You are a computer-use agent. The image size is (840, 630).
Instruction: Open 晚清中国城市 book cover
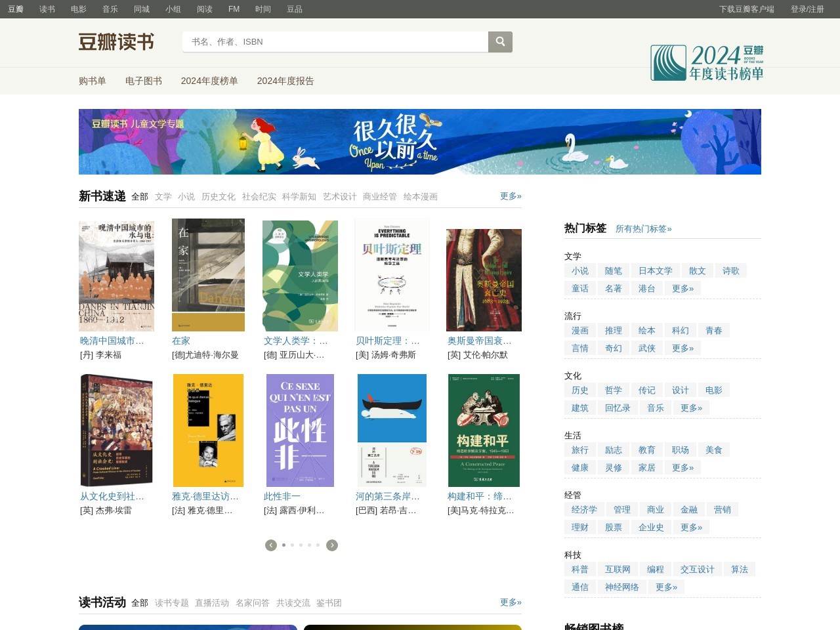coord(116,276)
